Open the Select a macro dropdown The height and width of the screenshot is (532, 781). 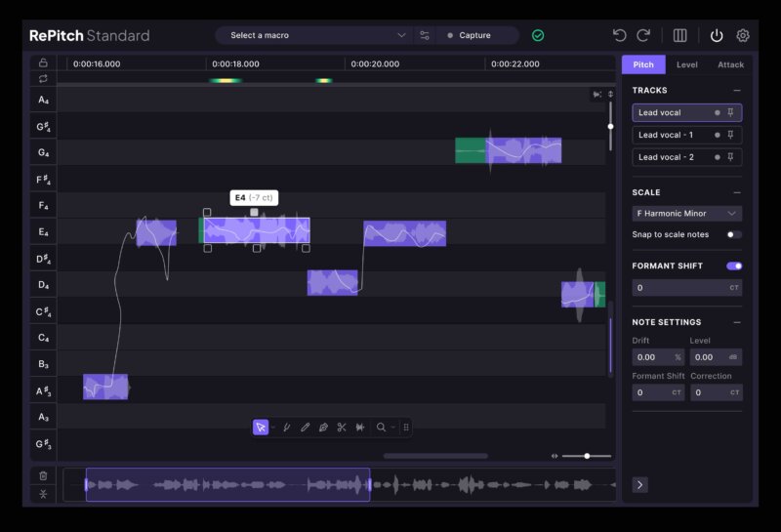(312, 35)
